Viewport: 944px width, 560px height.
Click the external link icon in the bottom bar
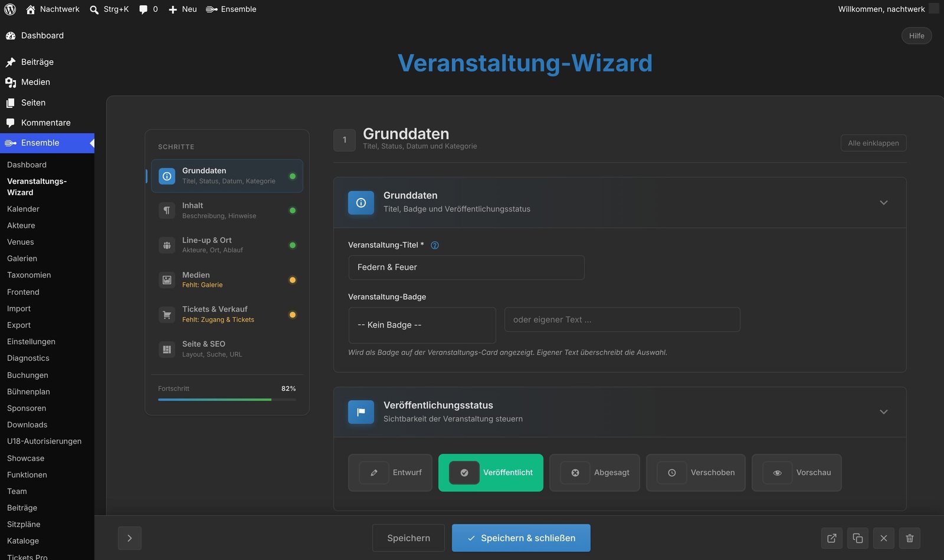(x=832, y=538)
